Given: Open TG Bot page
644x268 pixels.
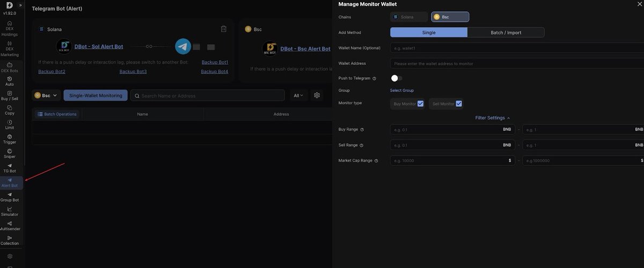Looking at the screenshot, I should tap(10, 168).
